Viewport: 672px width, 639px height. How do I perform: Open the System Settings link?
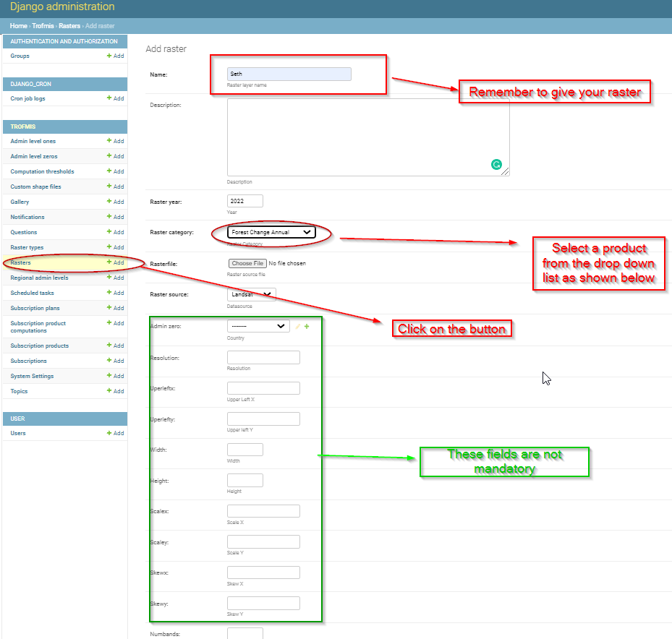pyautogui.click(x=32, y=376)
